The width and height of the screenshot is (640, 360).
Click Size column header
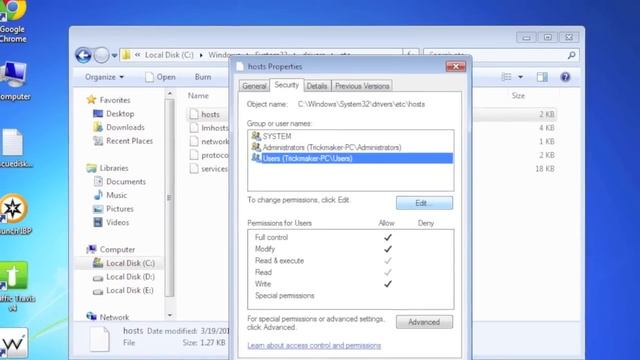(x=518, y=96)
